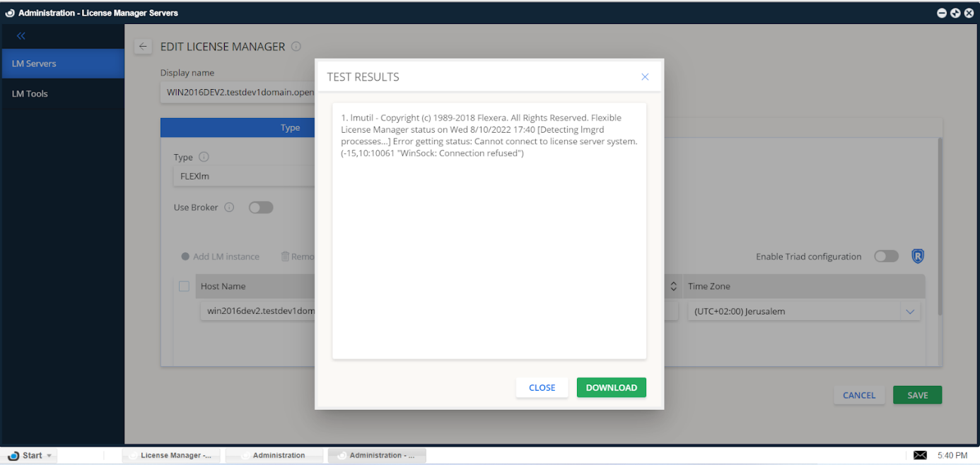Screen dimensions: 980x465
Task: Enable Triad configuration toggle
Action: tap(886, 257)
